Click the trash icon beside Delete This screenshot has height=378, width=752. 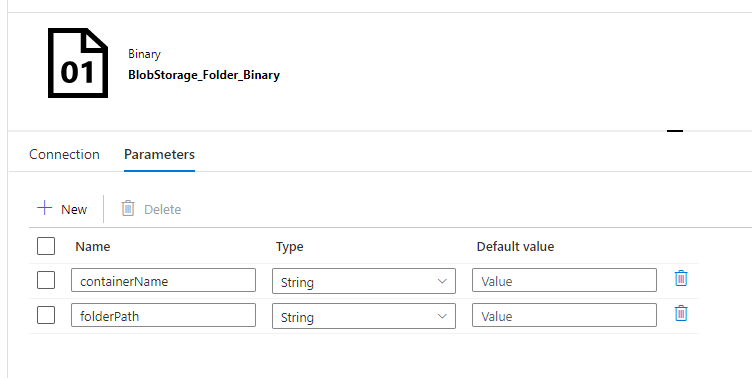(128, 208)
